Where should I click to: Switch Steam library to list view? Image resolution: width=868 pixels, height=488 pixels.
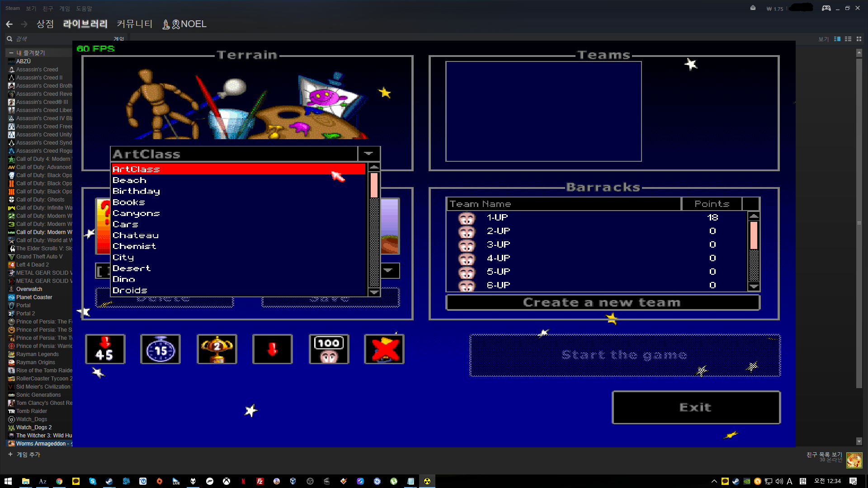coord(848,39)
